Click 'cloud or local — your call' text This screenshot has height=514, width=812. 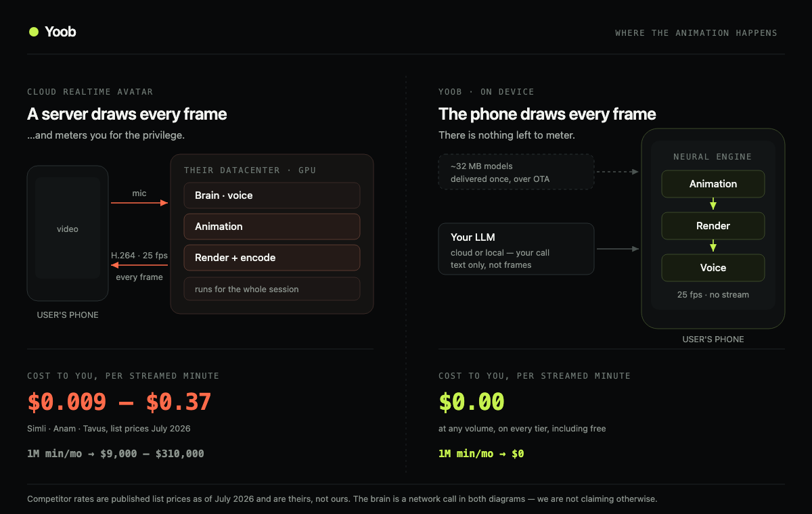(500, 252)
